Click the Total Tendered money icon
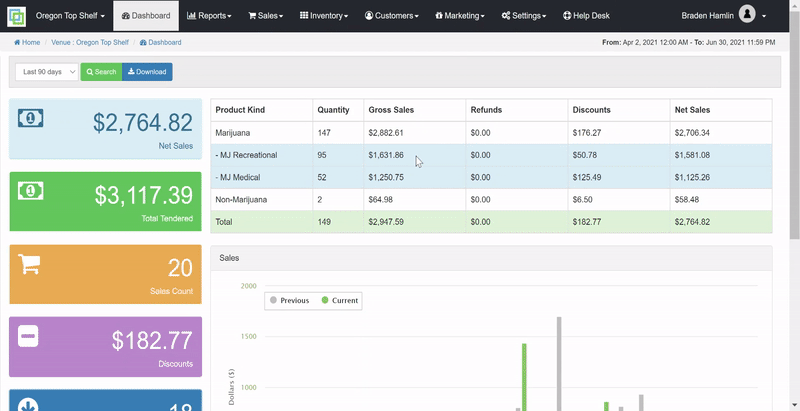The height and width of the screenshot is (411, 800). point(31,191)
